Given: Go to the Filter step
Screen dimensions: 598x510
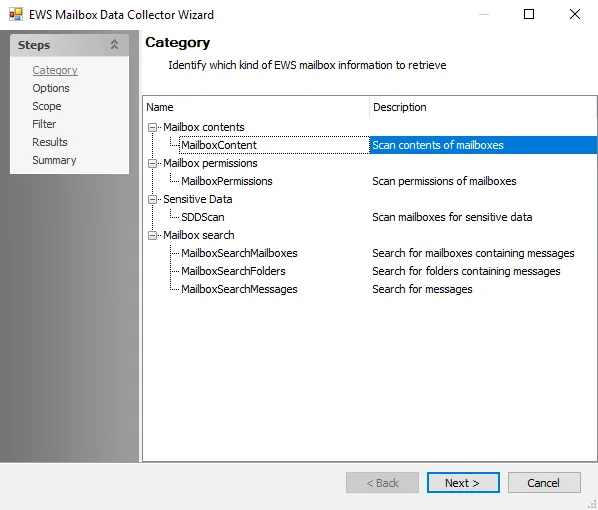Looking at the screenshot, I should point(44,124).
